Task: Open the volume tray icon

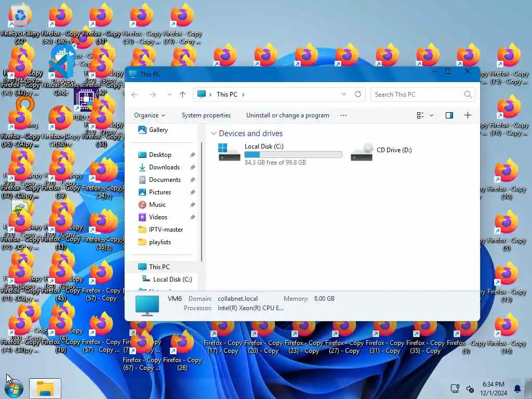Action: point(470,389)
